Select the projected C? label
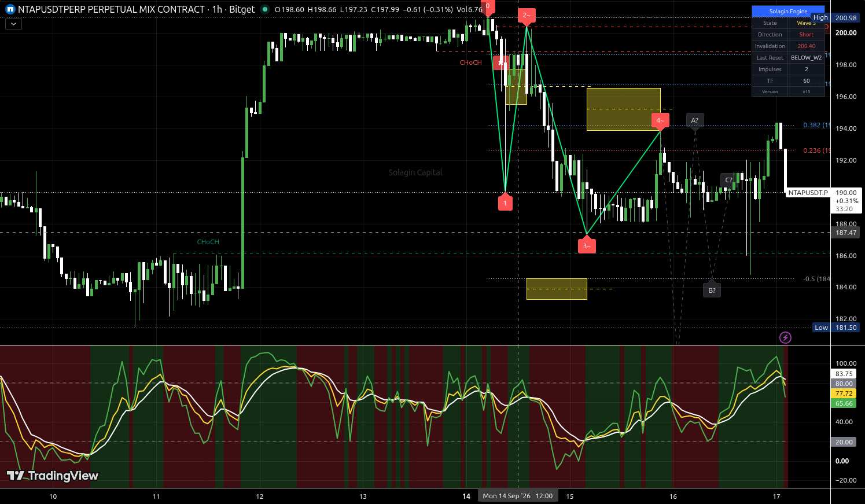This screenshot has height=504, width=865. [728, 180]
